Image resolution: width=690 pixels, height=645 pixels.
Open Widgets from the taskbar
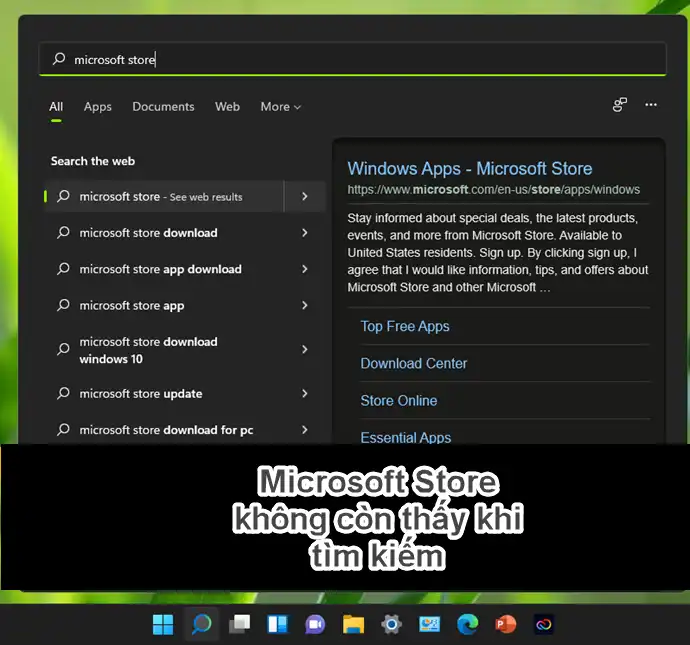coord(278,624)
